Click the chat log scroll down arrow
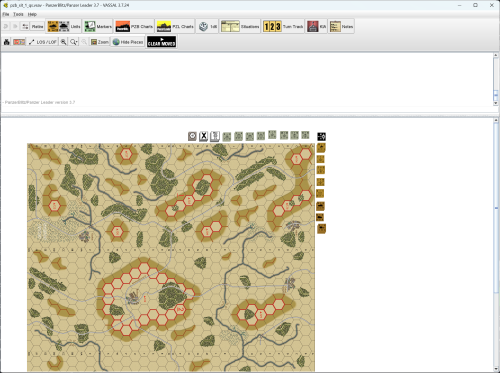Image resolution: width=500 pixels, height=373 pixels. click(x=496, y=103)
